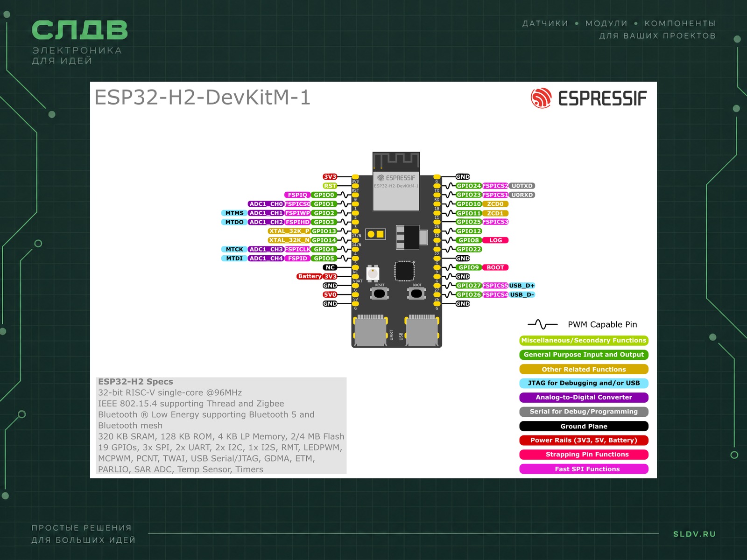Click the ESP32-H2 Specs heading

point(135,382)
